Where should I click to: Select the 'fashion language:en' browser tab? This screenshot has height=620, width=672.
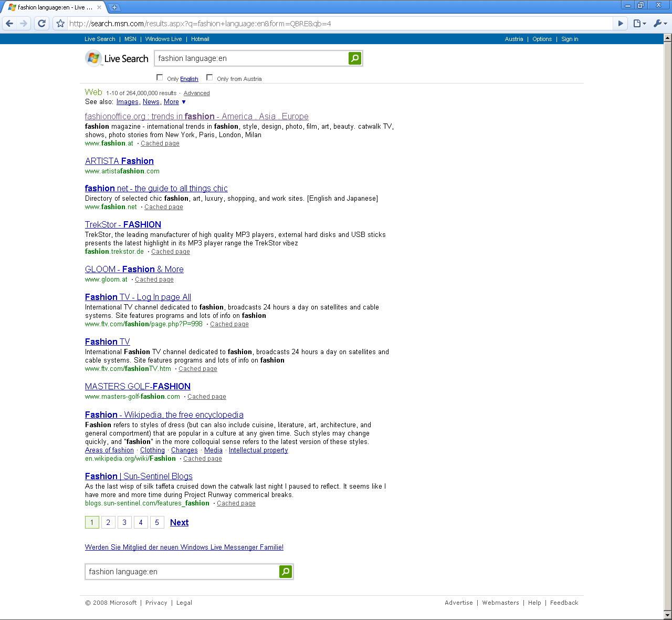(x=54, y=7)
